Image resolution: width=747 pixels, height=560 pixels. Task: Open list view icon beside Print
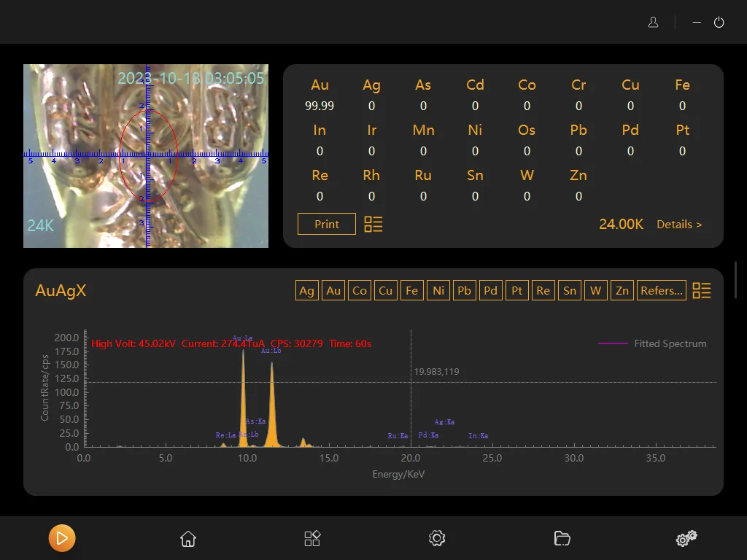tap(373, 224)
